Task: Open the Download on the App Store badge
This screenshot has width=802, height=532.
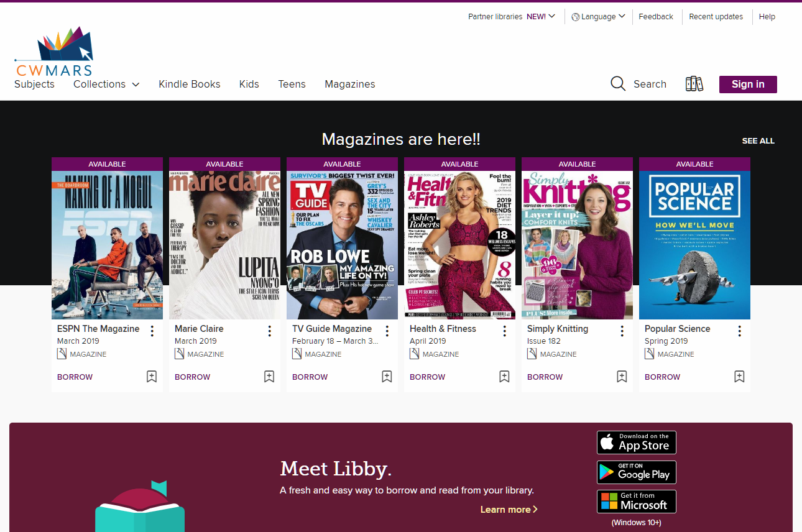Action: (636, 443)
